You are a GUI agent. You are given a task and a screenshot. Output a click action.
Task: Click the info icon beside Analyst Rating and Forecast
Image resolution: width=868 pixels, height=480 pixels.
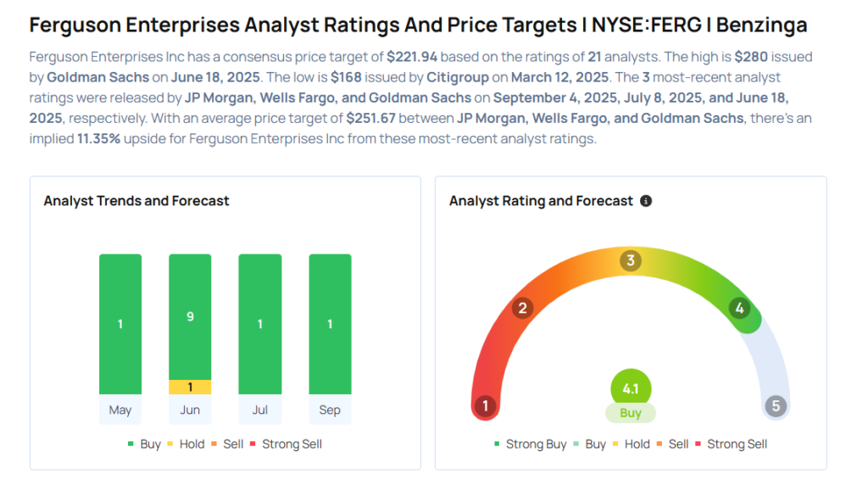[646, 201]
